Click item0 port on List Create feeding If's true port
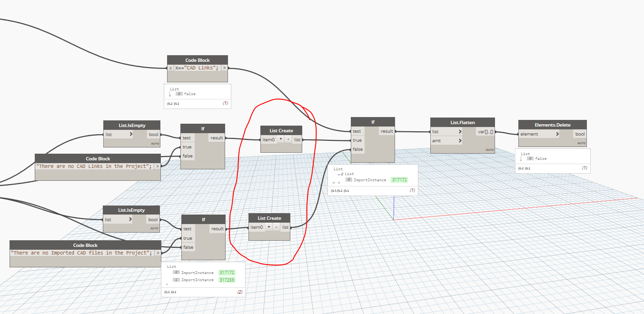This screenshot has height=314, width=644. [x=269, y=139]
